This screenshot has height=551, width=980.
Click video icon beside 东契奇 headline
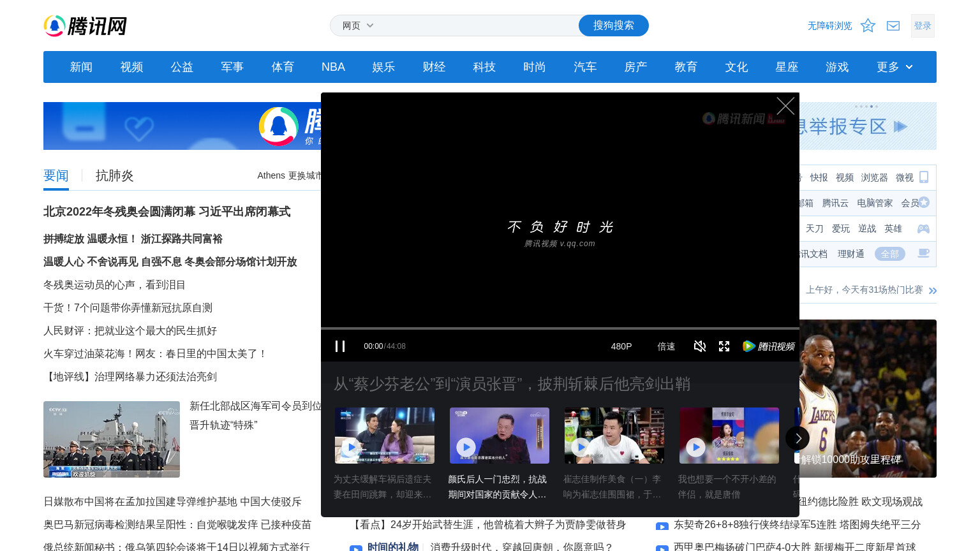pyautogui.click(x=662, y=526)
